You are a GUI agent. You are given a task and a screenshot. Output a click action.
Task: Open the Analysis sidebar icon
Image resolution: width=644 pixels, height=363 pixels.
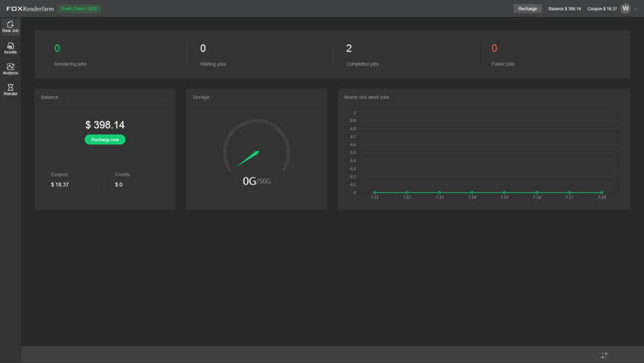click(x=10, y=69)
